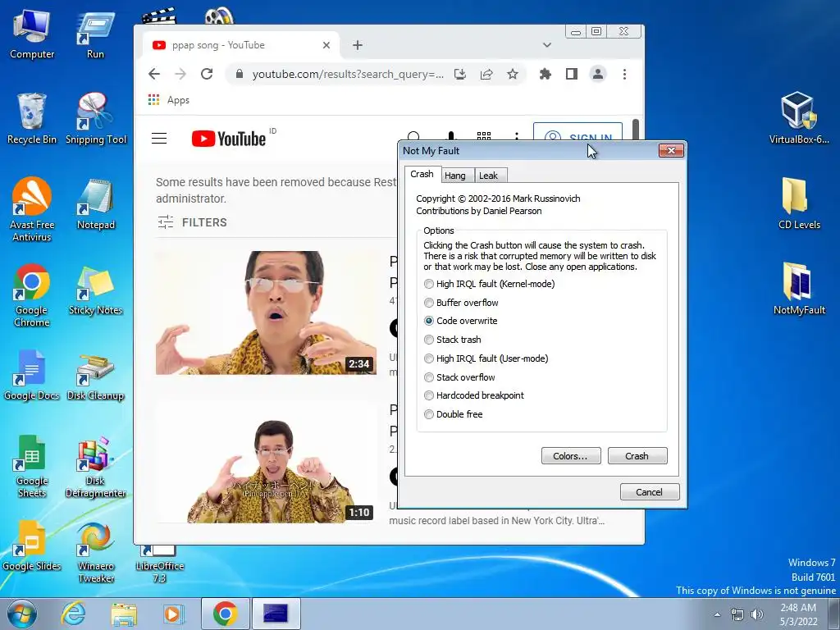Select the Buffer overflow radio button
The height and width of the screenshot is (630, 840).
tap(428, 303)
